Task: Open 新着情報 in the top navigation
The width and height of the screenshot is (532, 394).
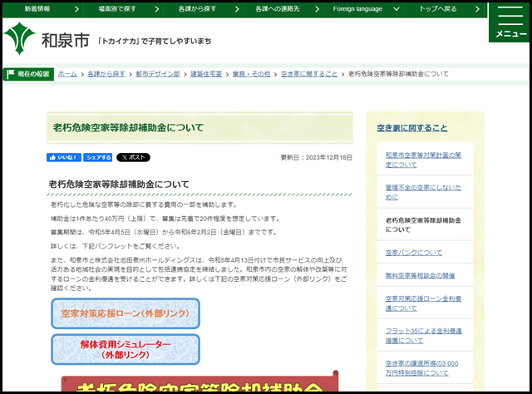Action: 37,8
